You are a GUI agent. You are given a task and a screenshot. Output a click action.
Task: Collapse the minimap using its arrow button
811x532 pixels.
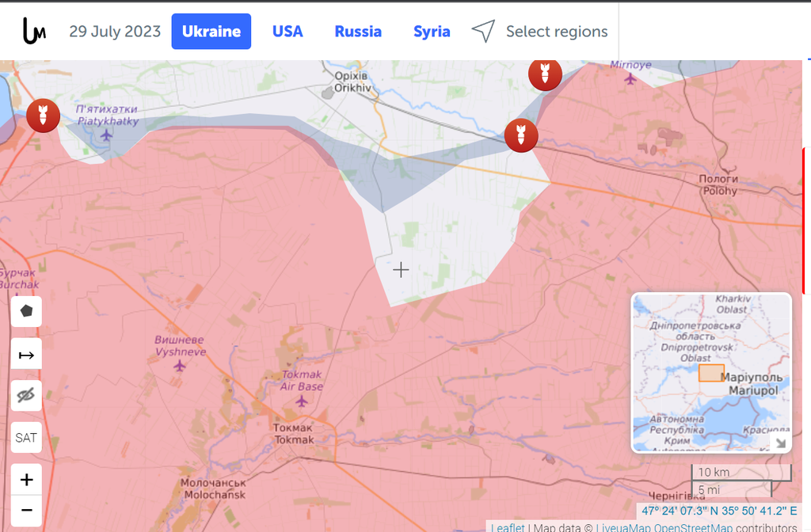pos(780,443)
